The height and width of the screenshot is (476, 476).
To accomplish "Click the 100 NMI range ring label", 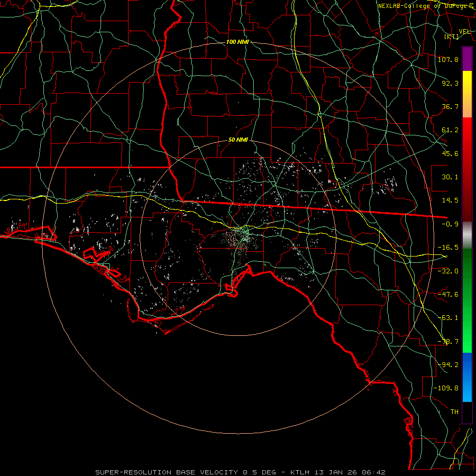I will [x=237, y=42].
